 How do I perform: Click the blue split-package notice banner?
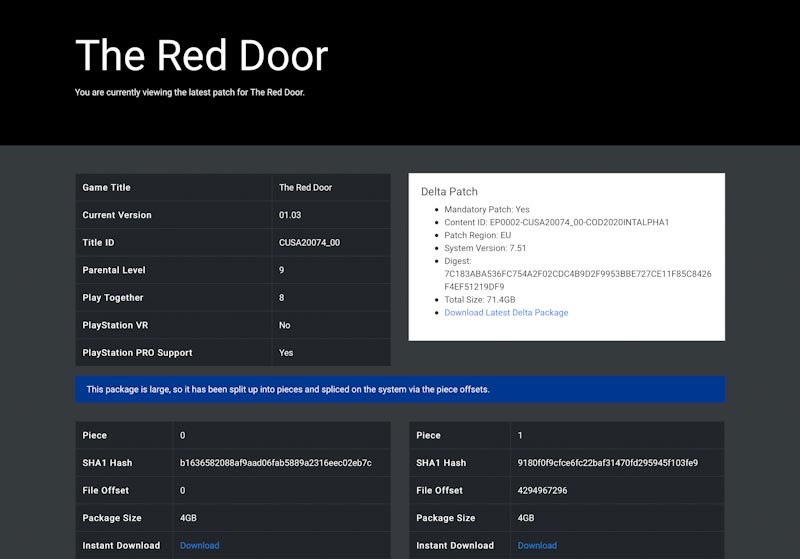coord(400,389)
